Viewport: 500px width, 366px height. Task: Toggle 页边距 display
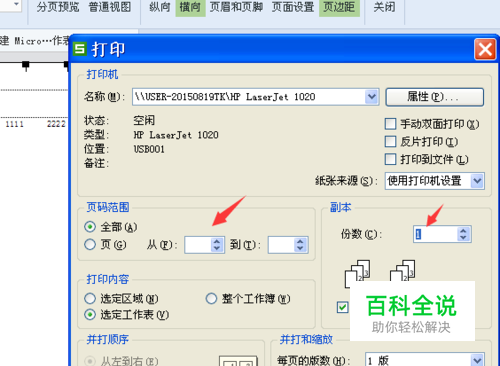[339, 7]
